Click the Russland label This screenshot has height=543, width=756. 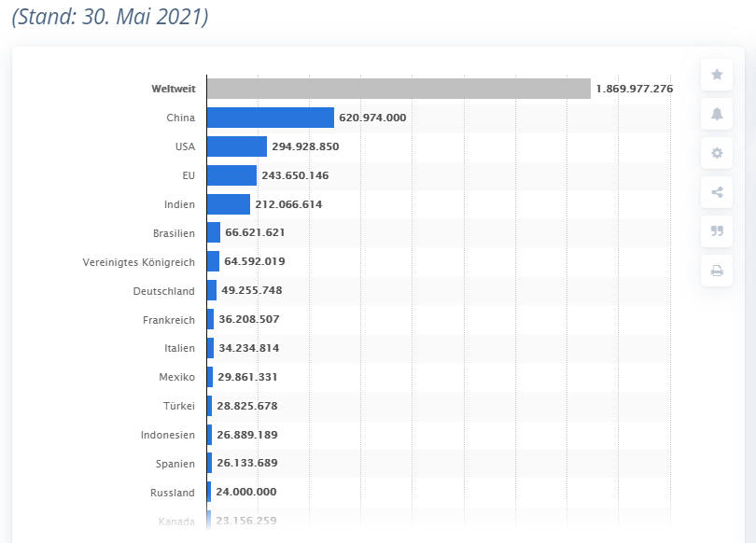[173, 493]
